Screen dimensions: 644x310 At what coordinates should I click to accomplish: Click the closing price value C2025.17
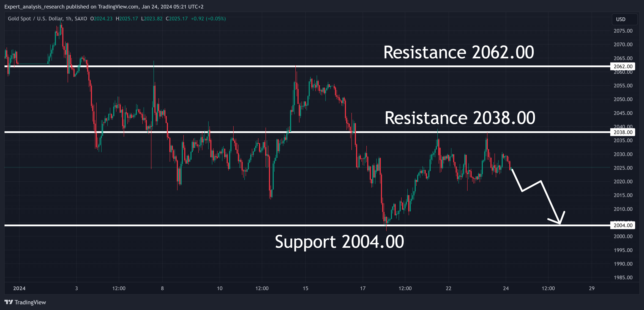(176, 19)
